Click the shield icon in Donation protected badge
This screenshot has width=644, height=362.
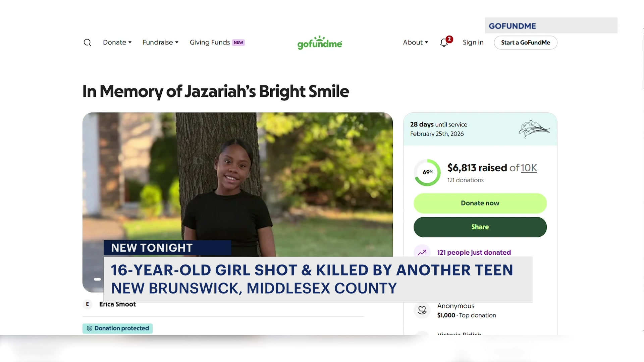90,328
